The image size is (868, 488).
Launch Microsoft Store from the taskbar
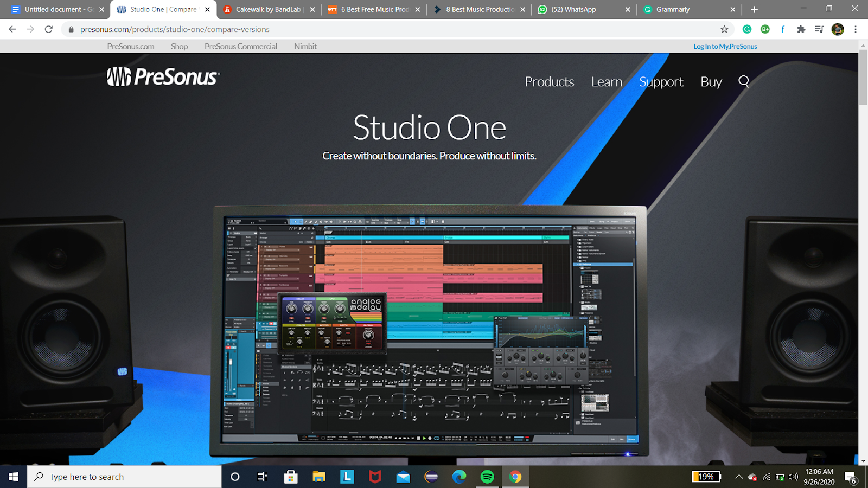tap(291, 477)
